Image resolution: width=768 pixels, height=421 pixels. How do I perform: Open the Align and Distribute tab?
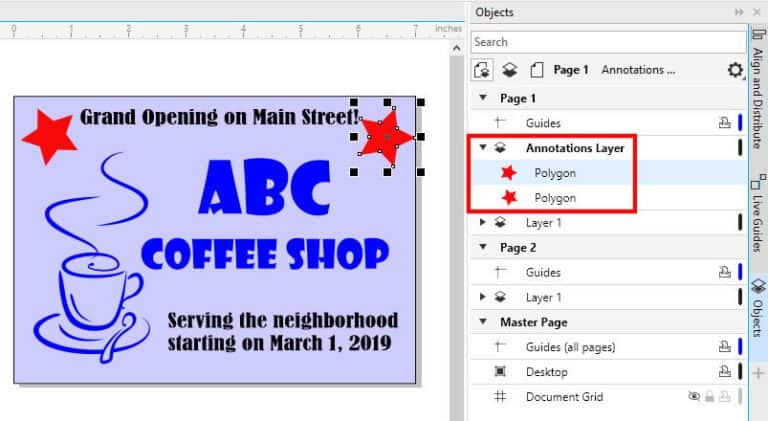click(x=756, y=95)
